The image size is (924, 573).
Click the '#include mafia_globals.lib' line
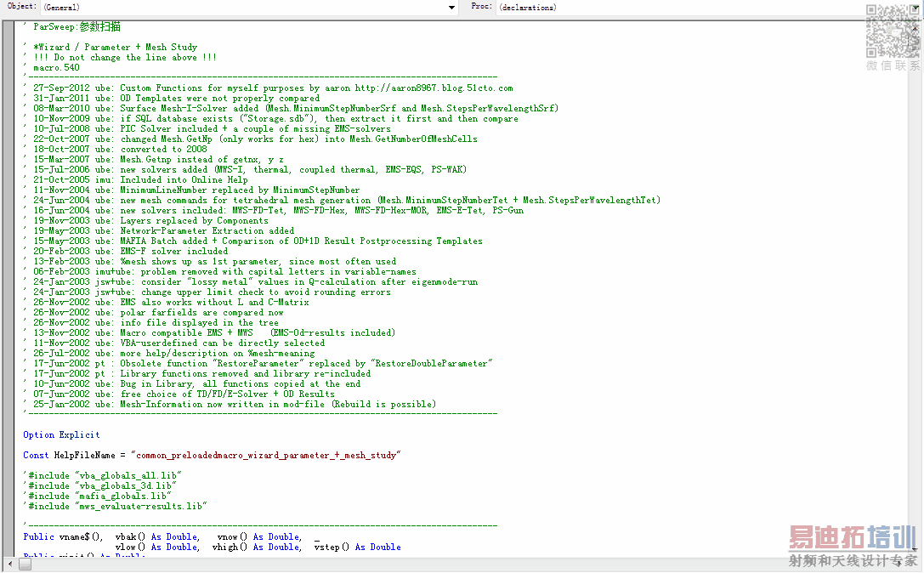click(98, 496)
